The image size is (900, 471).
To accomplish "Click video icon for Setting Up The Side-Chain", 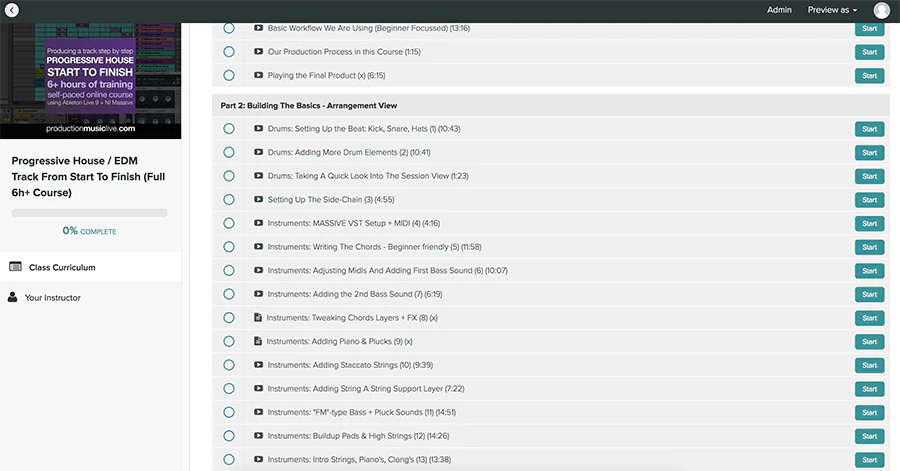I will [x=258, y=200].
